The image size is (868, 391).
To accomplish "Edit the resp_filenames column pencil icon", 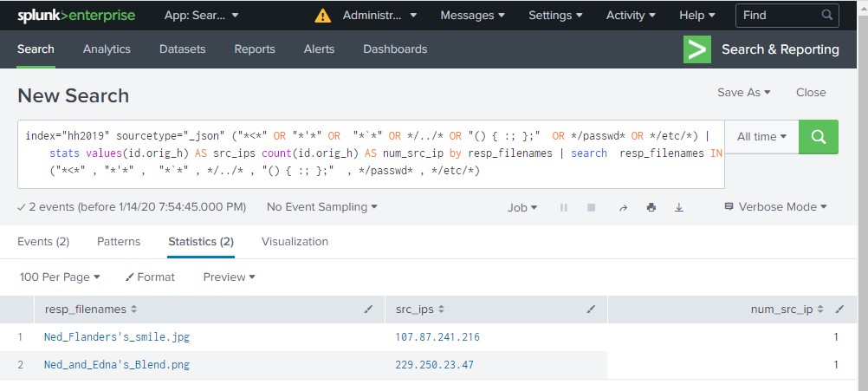I will tap(368, 309).
